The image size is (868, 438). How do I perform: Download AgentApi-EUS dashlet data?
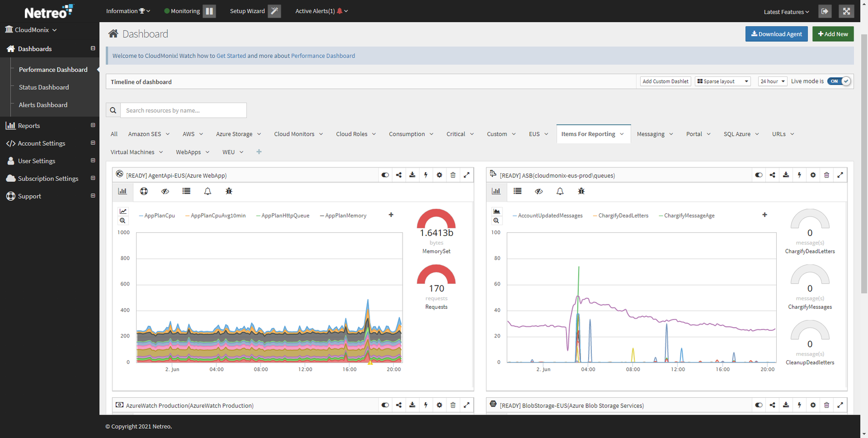(412, 175)
